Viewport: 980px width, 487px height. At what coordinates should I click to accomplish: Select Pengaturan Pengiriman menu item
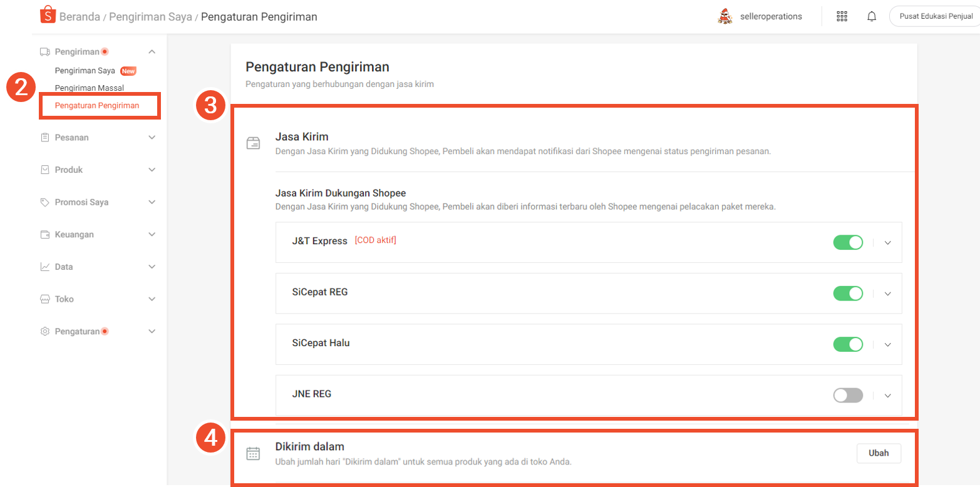(97, 105)
